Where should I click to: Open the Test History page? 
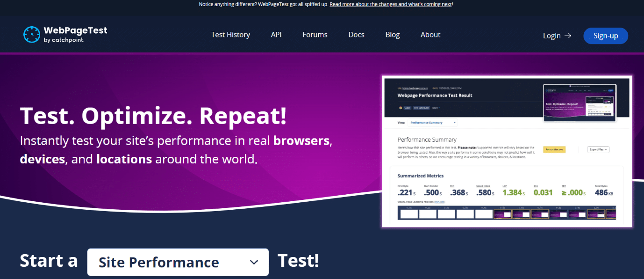[x=230, y=35]
